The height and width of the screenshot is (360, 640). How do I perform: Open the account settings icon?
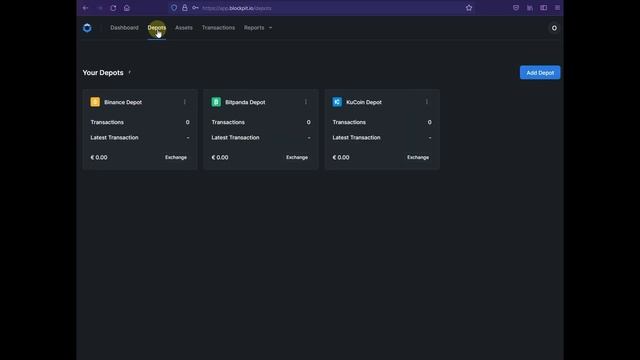(x=554, y=28)
